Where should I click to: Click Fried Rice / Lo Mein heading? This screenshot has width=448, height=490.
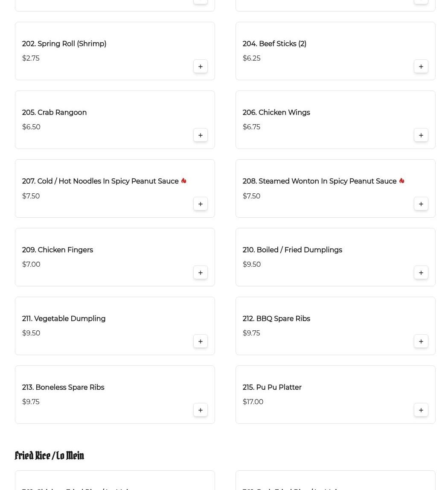click(49, 455)
